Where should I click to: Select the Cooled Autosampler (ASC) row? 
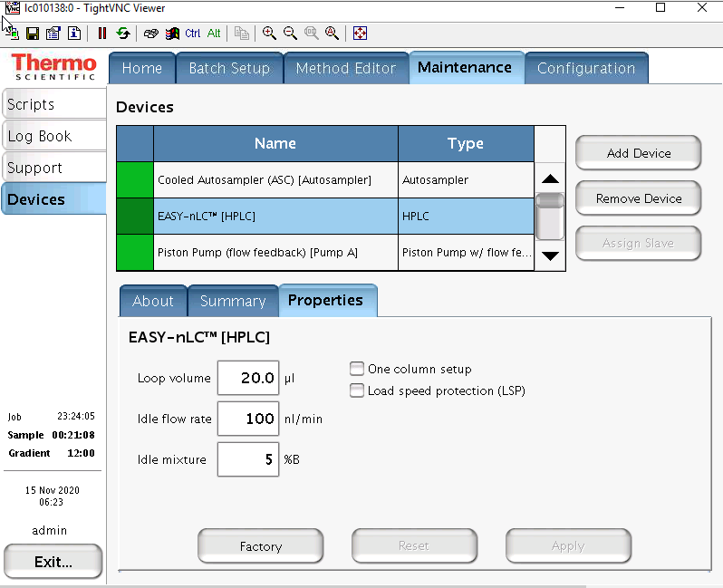tap(325, 180)
